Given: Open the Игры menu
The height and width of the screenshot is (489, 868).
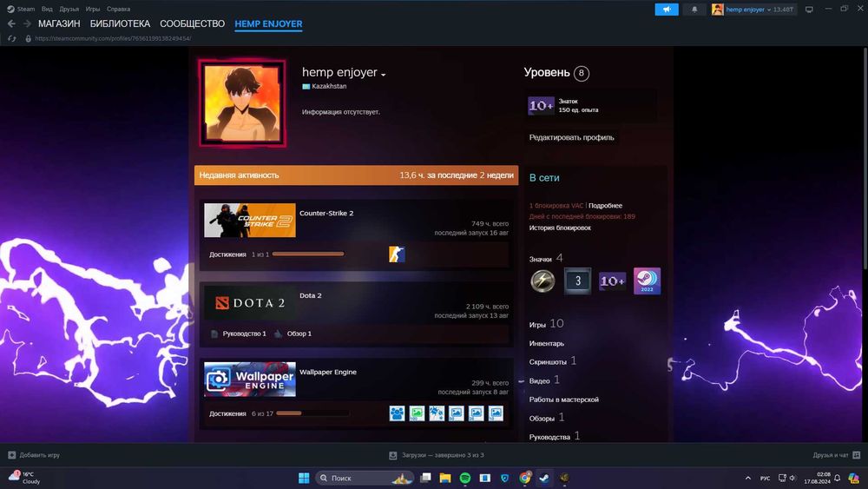Looking at the screenshot, I should coord(93,9).
